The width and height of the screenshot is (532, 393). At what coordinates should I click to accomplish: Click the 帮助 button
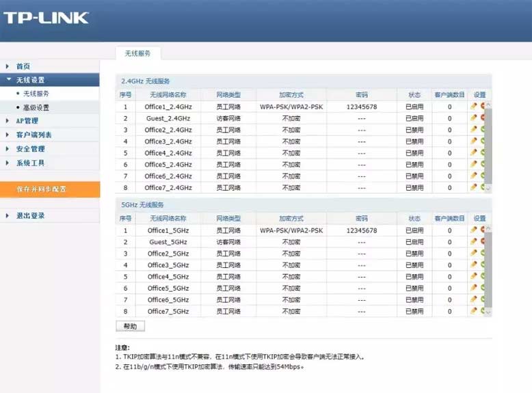[x=131, y=326]
